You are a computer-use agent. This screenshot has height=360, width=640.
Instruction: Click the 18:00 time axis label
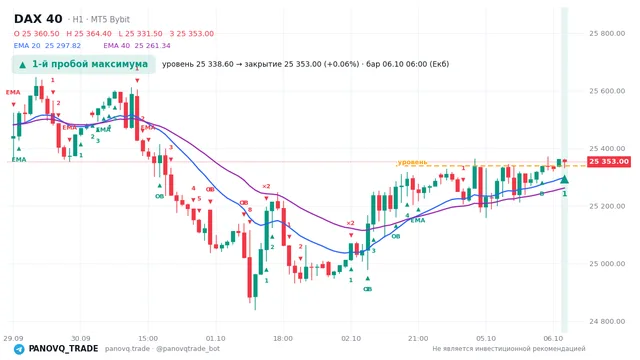click(x=283, y=338)
